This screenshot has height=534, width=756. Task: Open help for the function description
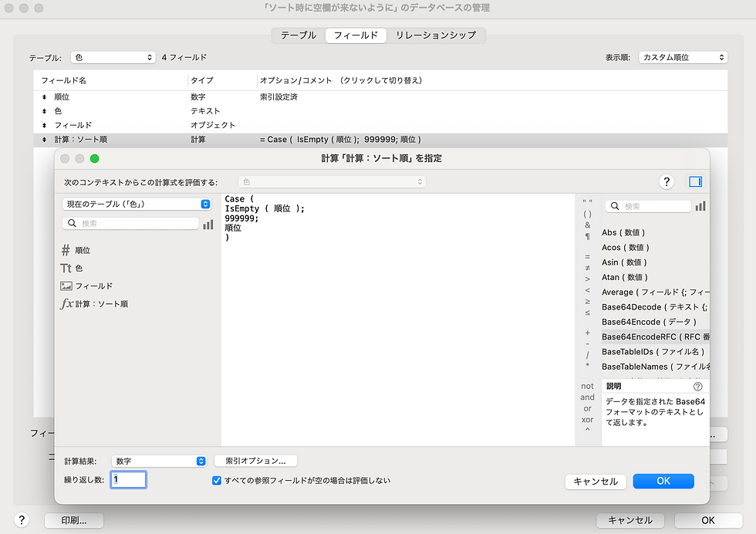click(697, 387)
